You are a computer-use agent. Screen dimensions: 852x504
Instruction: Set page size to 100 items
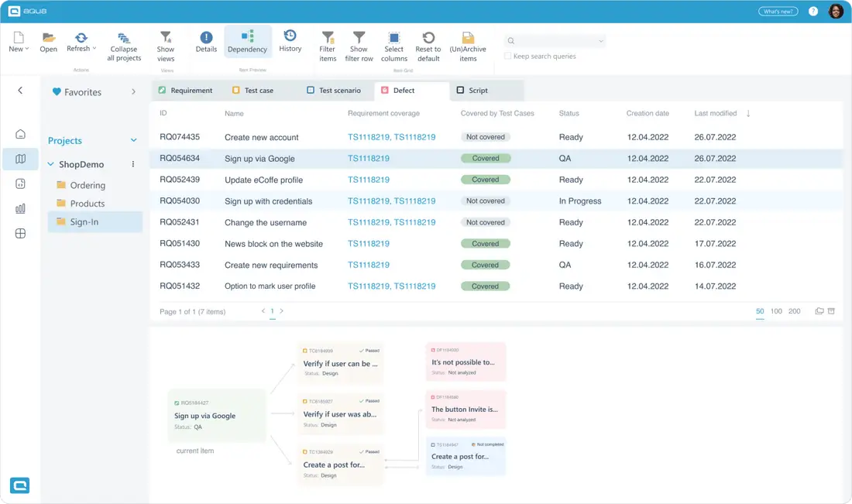point(776,310)
